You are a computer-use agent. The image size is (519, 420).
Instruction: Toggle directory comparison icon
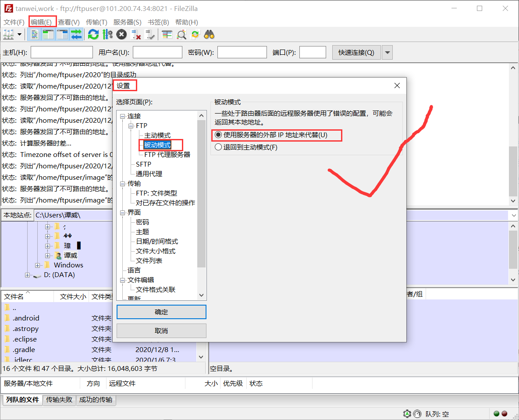tap(181, 35)
